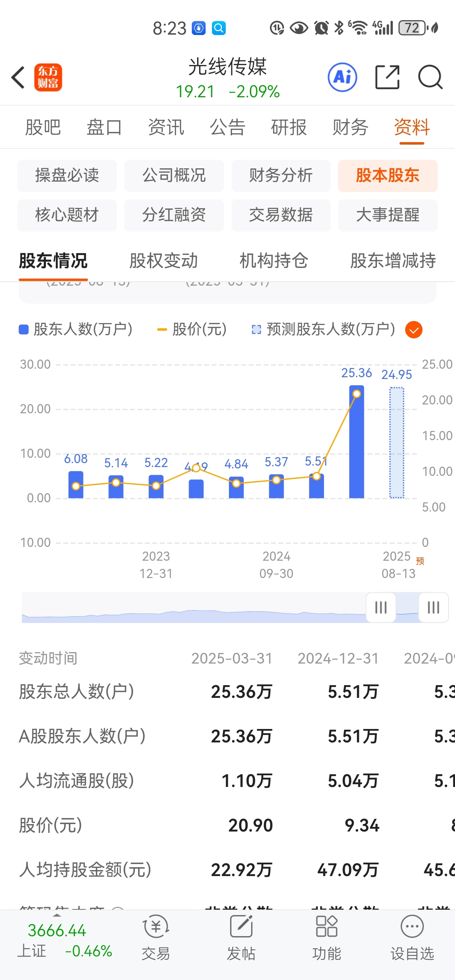Open 公司概况 section
Screen dimensions: 455x980
(174, 176)
